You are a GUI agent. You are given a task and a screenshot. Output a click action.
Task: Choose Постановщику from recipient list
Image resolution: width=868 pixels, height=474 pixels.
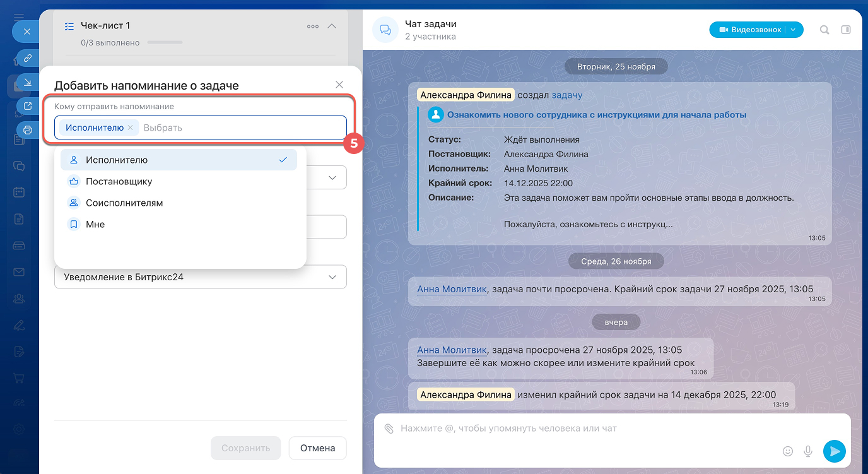pos(119,182)
